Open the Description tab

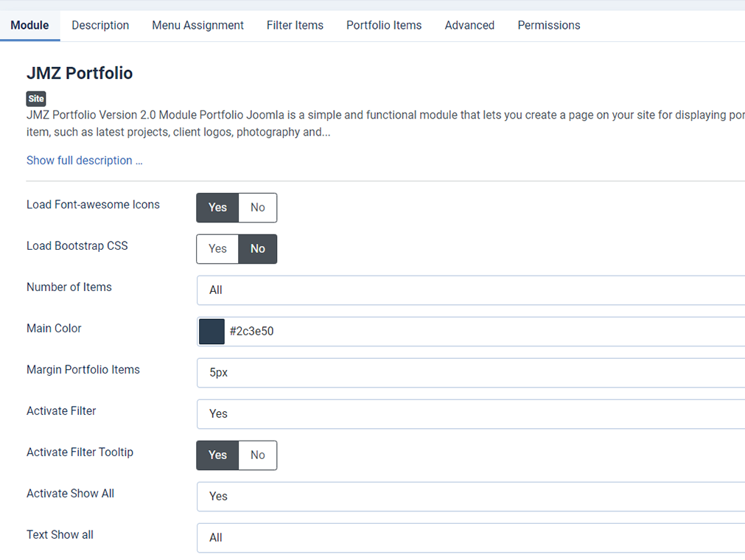(x=100, y=25)
